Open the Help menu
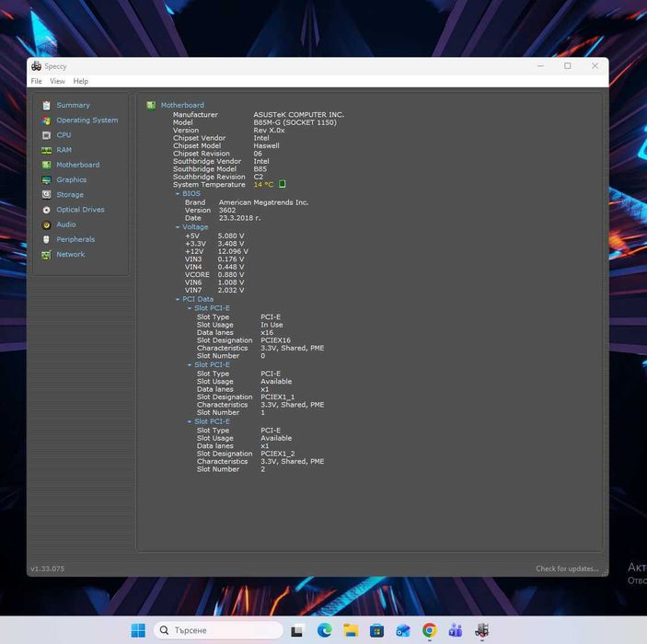Screen dimensions: 647x644 point(80,81)
